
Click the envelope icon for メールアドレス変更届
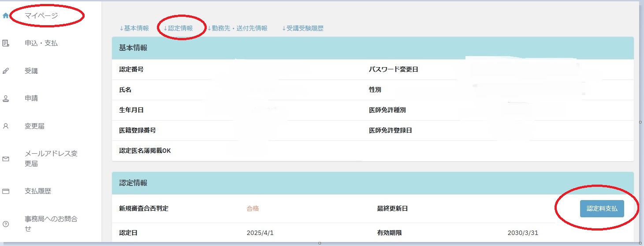[x=6, y=159]
